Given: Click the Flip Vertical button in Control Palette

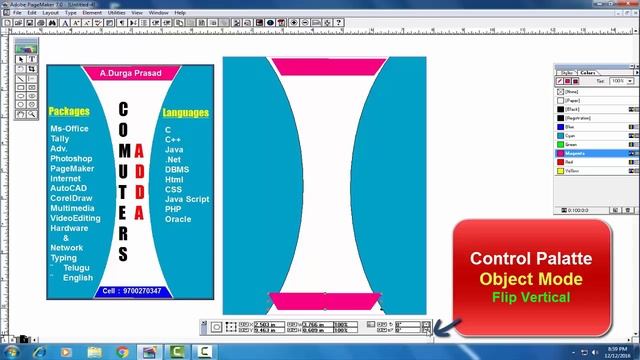Looking at the screenshot, I should (426, 330).
